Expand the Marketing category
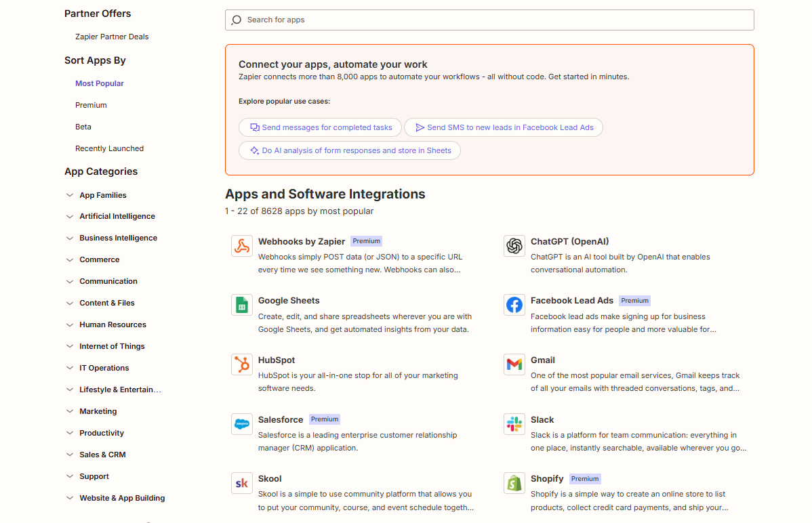The image size is (812, 523). click(x=70, y=412)
